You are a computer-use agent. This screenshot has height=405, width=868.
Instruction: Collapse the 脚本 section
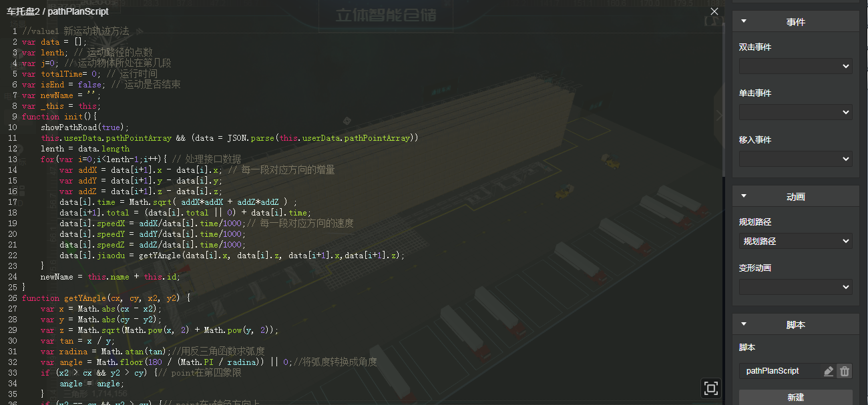point(744,324)
